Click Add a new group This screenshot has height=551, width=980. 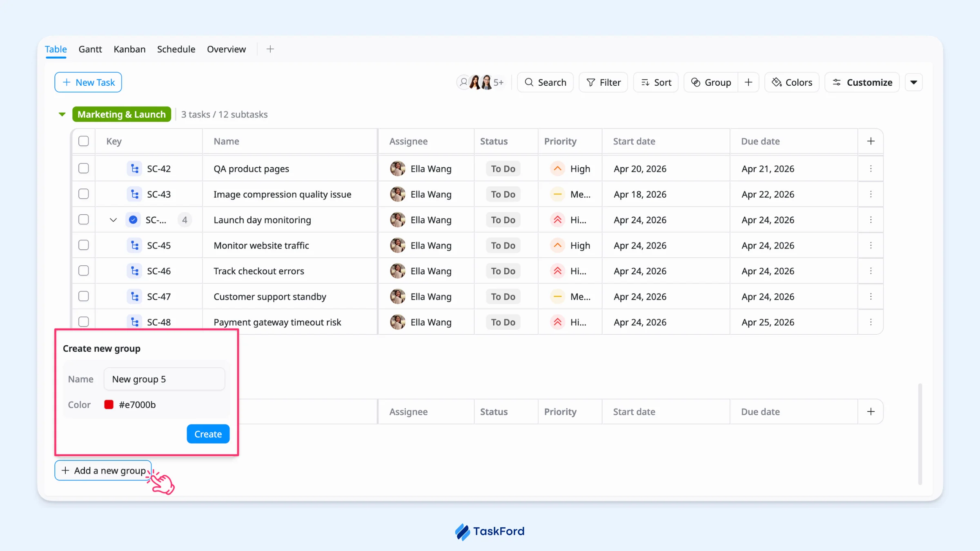click(103, 471)
